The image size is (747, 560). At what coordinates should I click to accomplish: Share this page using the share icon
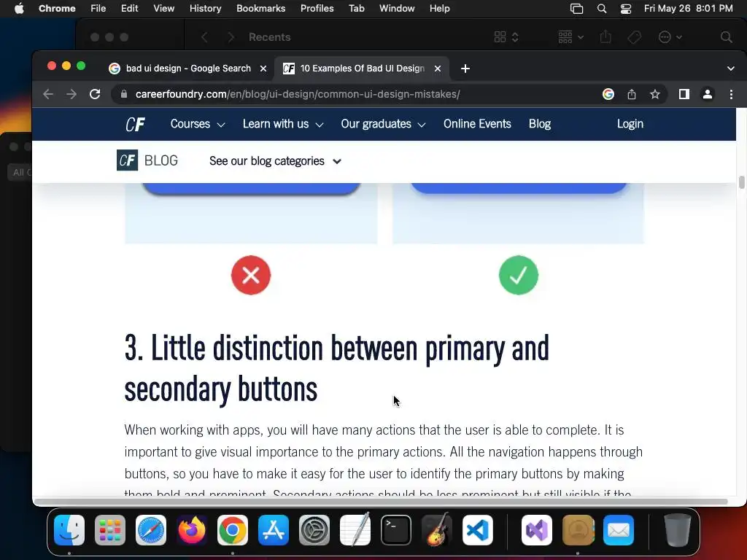pyautogui.click(x=632, y=94)
